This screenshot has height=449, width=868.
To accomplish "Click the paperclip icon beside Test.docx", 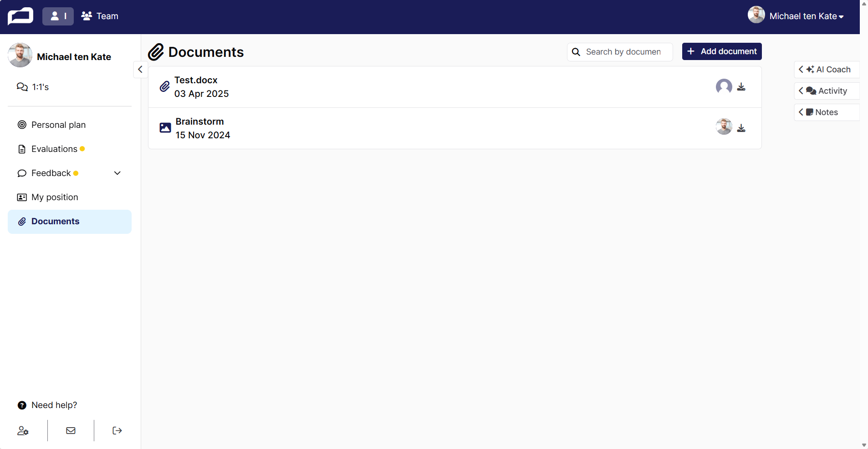I will coord(165,86).
